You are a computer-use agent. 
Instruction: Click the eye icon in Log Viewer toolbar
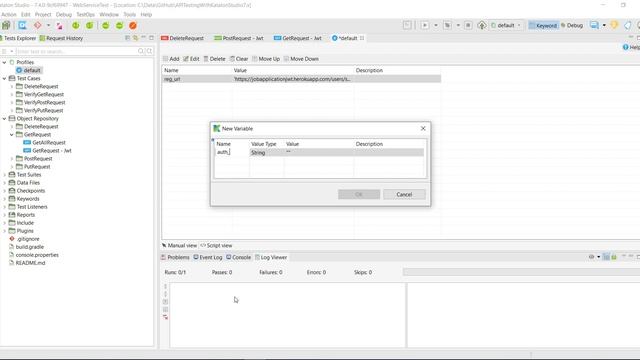(x=591, y=257)
